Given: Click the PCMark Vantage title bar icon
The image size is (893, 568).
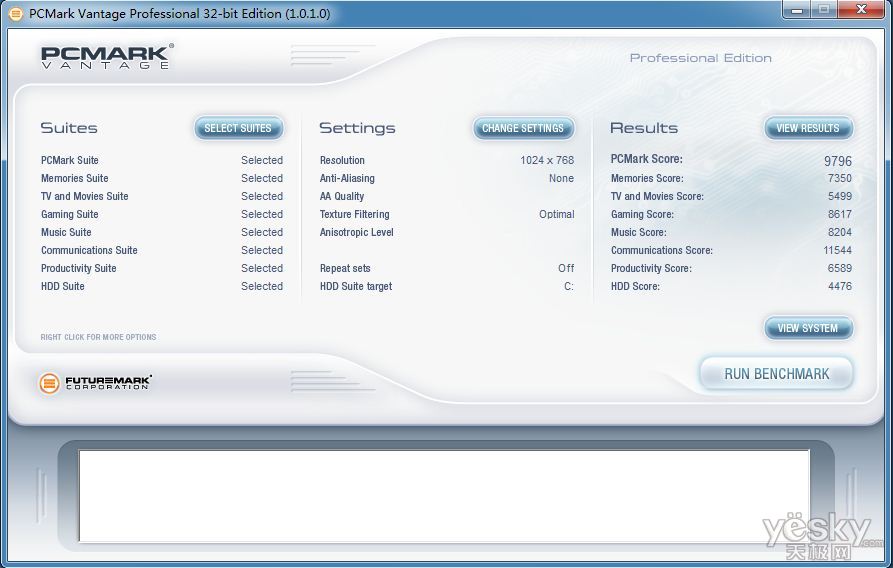Looking at the screenshot, I should coord(17,13).
